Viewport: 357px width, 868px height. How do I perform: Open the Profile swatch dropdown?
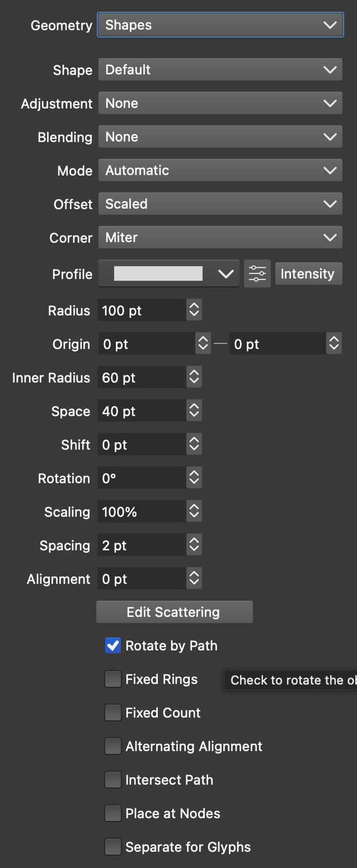coord(169,274)
